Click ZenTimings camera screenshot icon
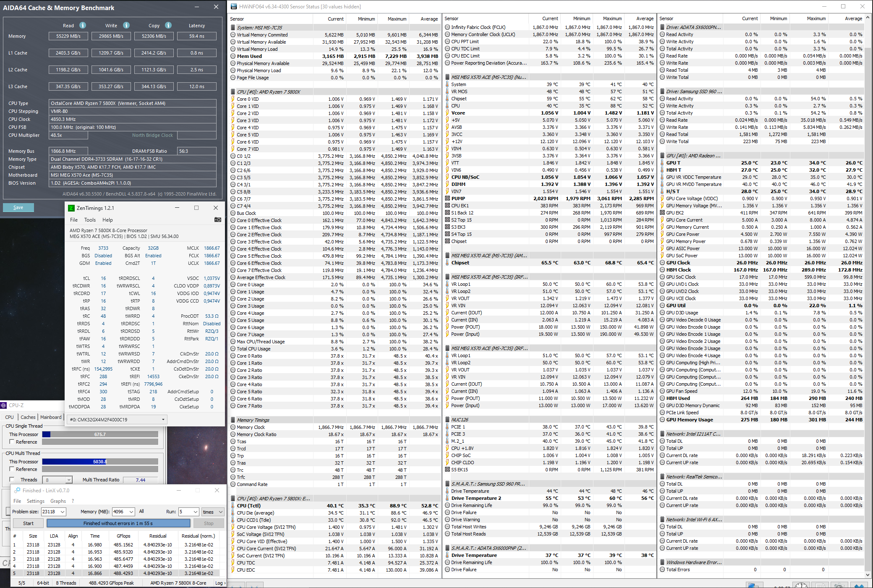Screen dimensions: 873x588 (217, 220)
